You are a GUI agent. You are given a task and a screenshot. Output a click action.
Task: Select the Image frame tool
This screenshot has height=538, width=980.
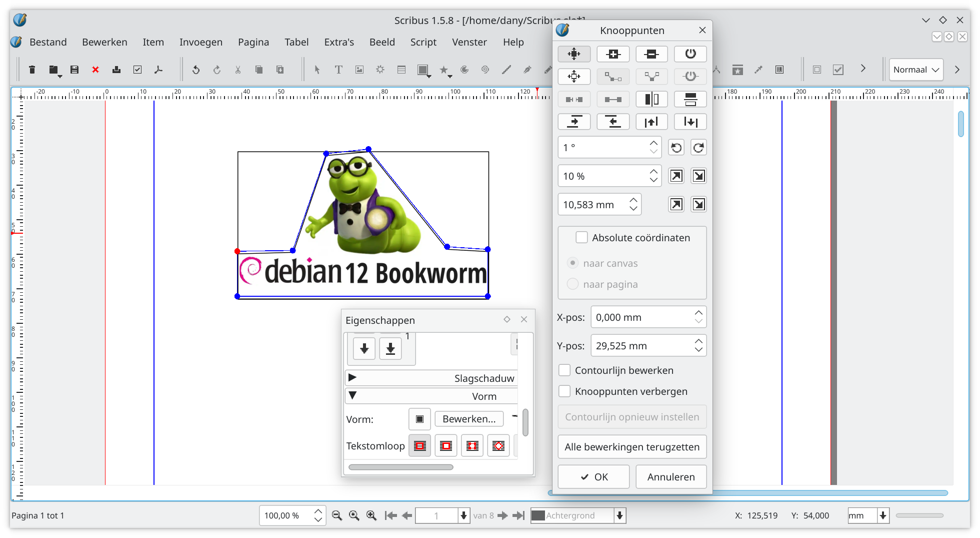coord(359,70)
